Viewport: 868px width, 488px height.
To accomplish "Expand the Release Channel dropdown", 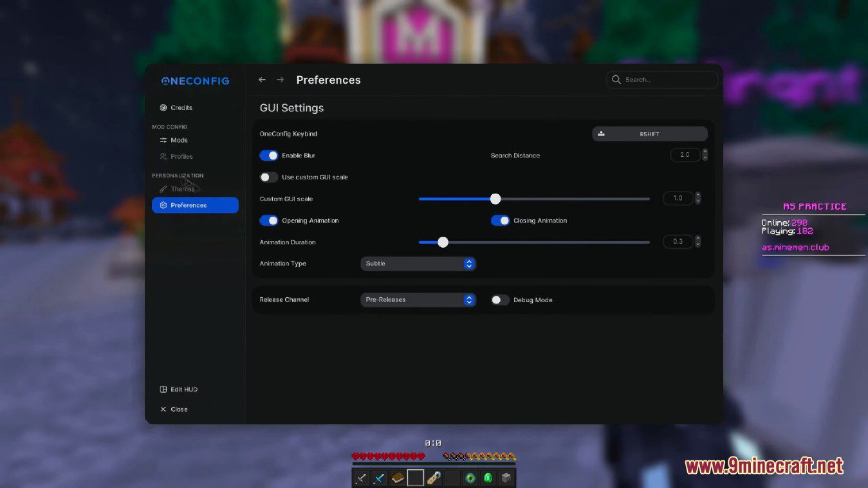I will [x=418, y=300].
